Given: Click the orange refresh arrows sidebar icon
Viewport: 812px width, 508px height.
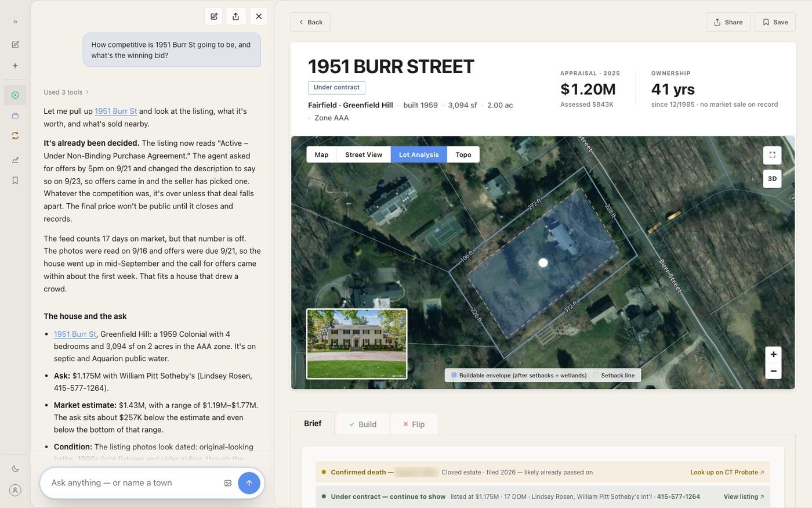Looking at the screenshot, I should point(15,135).
